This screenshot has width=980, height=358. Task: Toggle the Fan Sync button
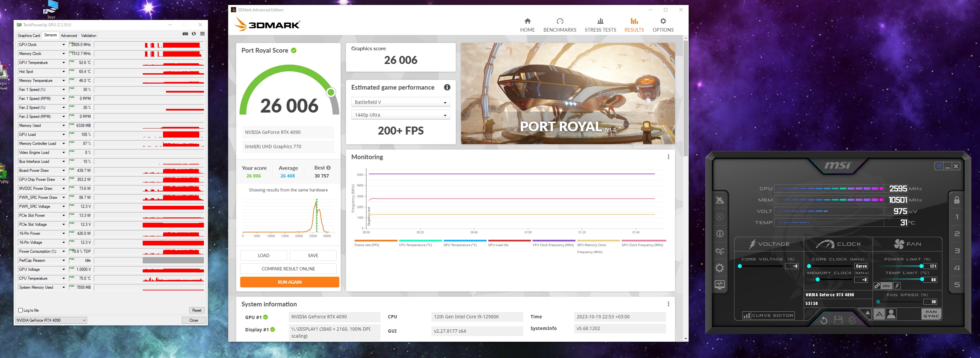931,314
